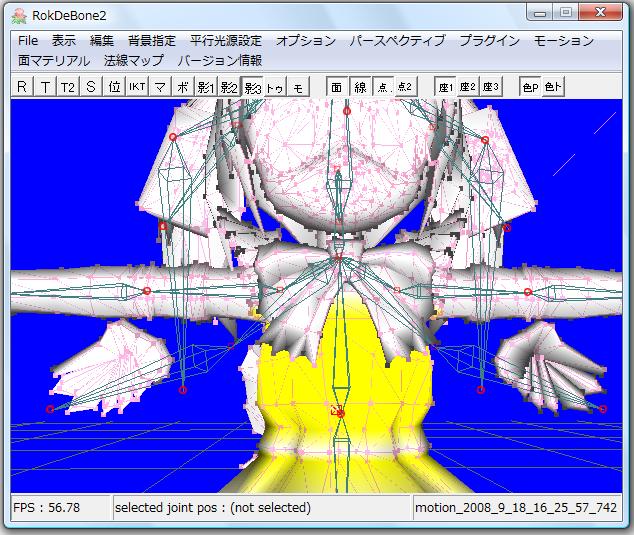634x535 pixels.
Task: Click the 位 position tool button
Action: [x=115, y=87]
